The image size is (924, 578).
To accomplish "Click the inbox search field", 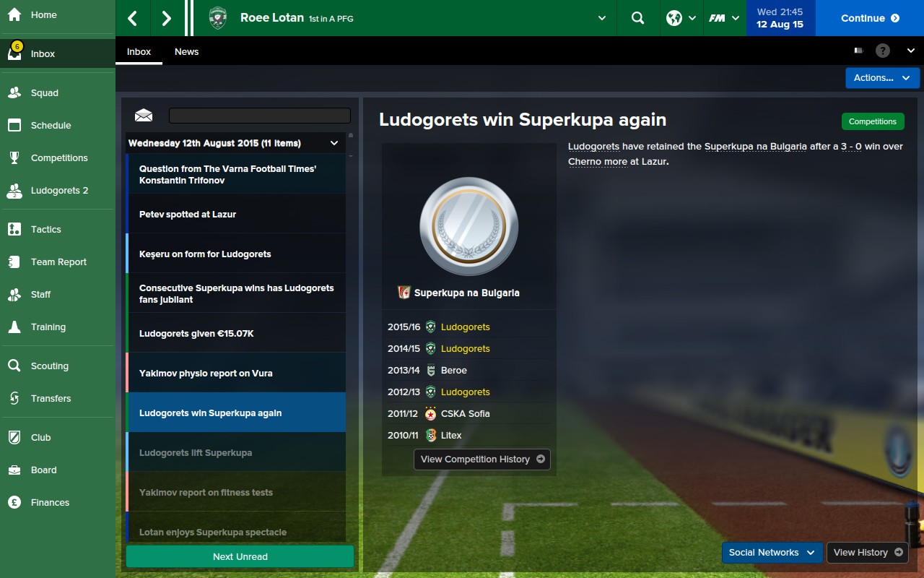I will point(260,116).
